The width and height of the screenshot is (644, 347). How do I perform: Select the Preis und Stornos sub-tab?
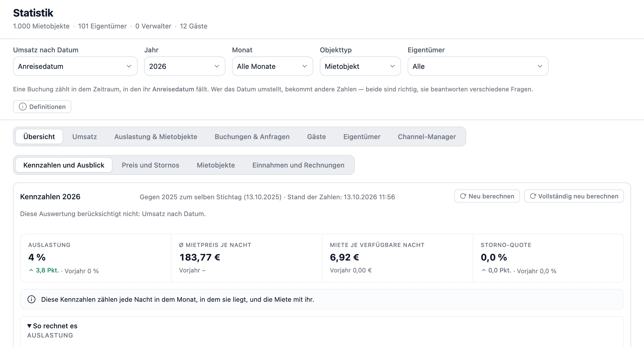click(150, 165)
